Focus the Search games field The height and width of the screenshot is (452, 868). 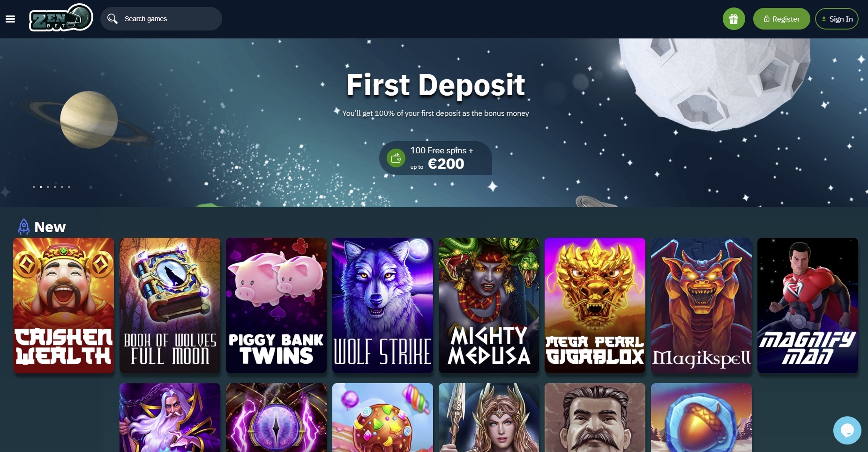pyautogui.click(x=161, y=19)
